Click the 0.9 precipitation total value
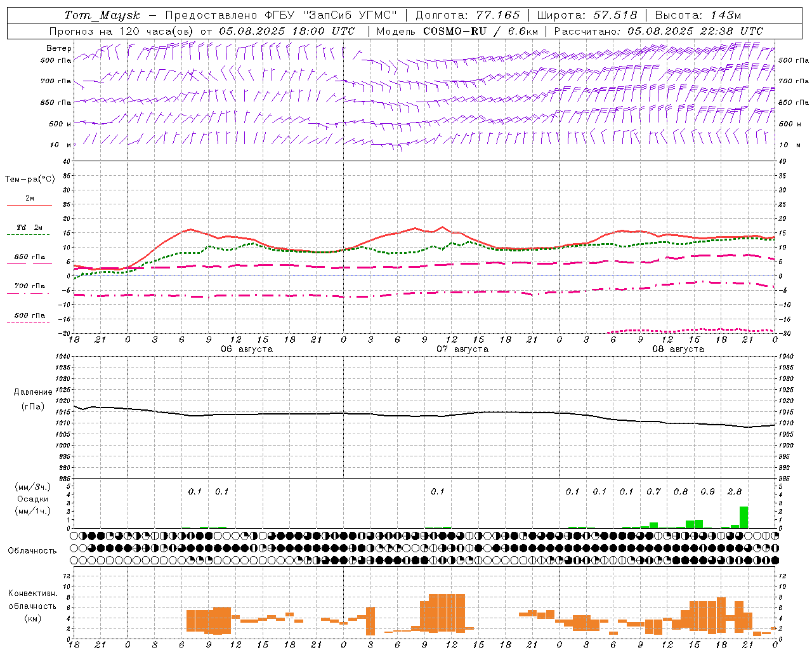The width and height of the screenshot is (812, 650). click(x=707, y=491)
